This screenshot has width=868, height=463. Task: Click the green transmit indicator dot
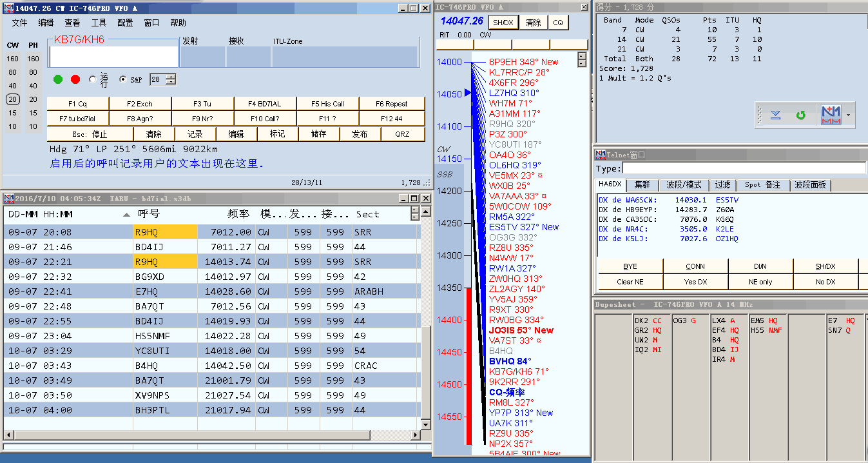pyautogui.click(x=58, y=79)
